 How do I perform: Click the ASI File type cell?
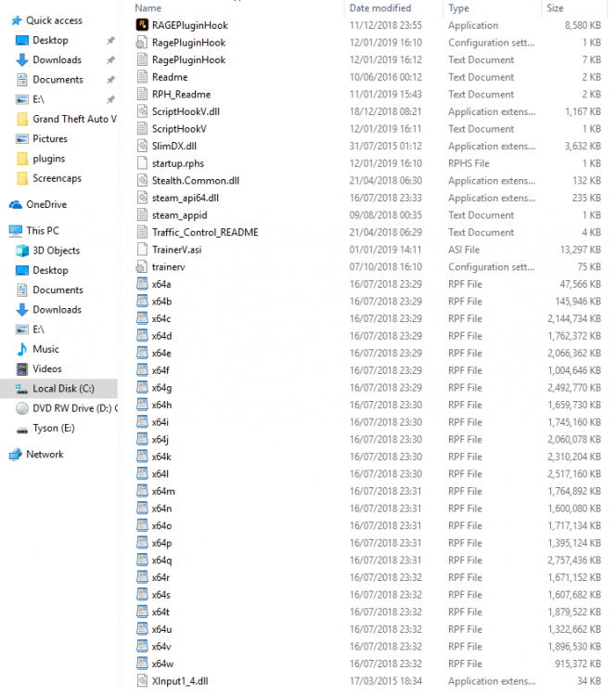(x=464, y=250)
